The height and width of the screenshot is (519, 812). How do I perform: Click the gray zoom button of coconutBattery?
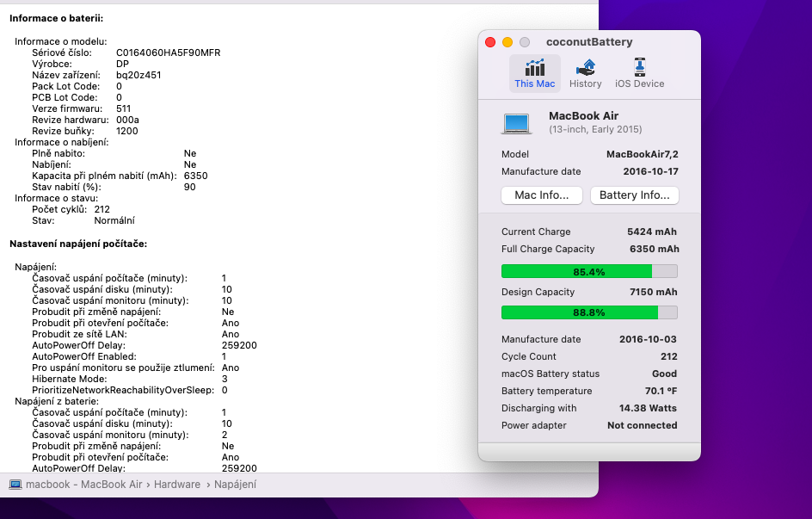[x=525, y=42]
